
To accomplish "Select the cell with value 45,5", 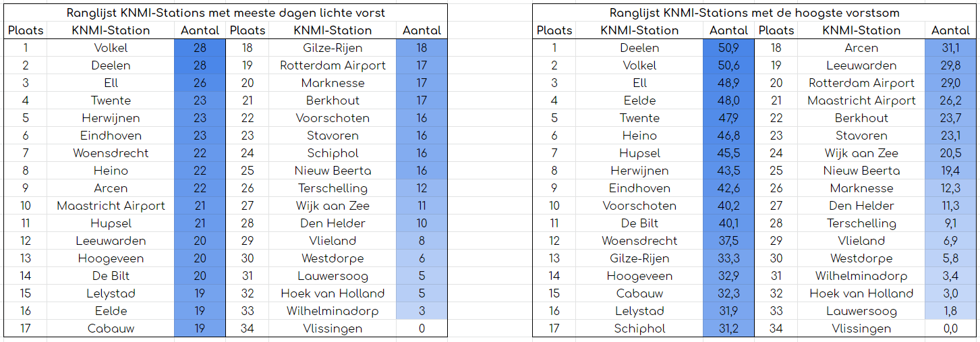I will [x=728, y=153].
